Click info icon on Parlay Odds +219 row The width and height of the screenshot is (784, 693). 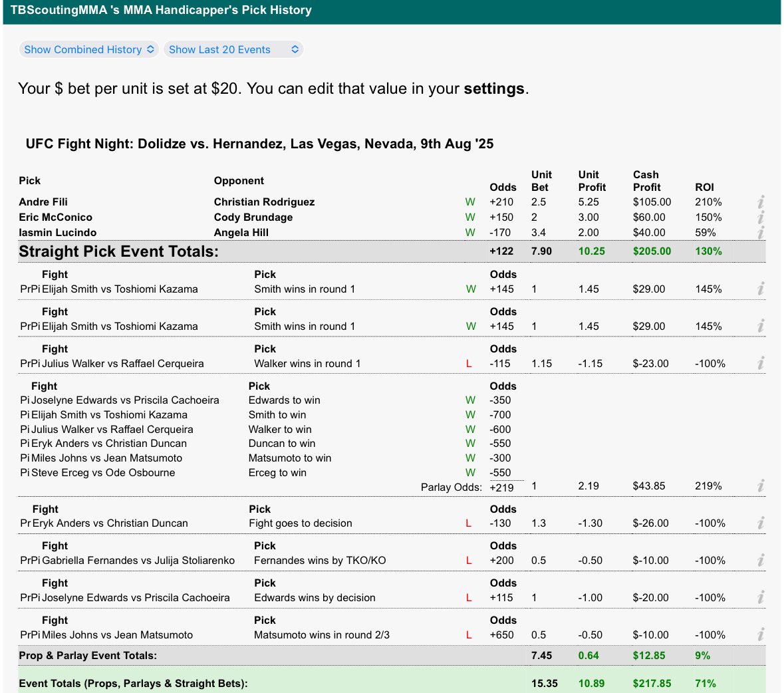click(x=761, y=485)
